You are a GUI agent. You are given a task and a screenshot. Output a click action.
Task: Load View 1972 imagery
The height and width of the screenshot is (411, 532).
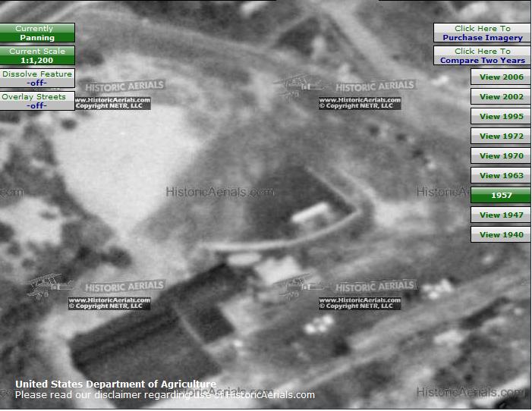click(x=501, y=136)
